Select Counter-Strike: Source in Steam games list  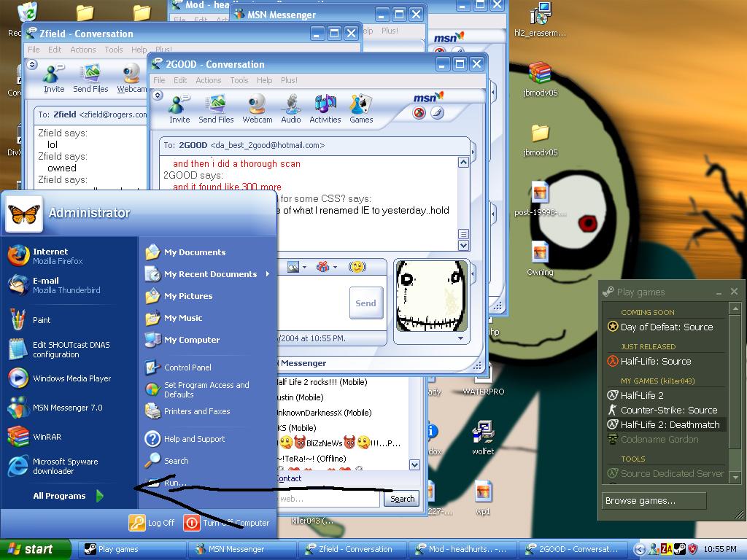click(668, 410)
